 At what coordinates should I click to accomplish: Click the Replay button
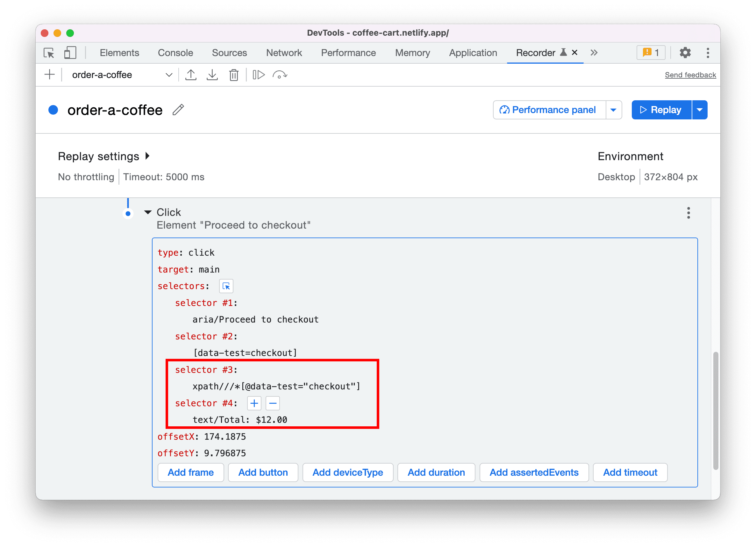661,109
